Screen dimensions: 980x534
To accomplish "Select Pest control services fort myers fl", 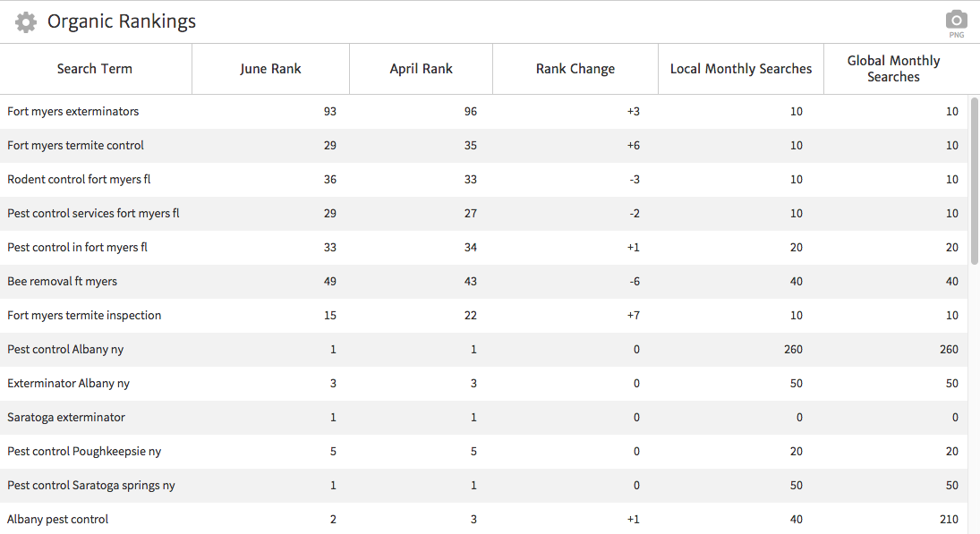I will click(93, 214).
